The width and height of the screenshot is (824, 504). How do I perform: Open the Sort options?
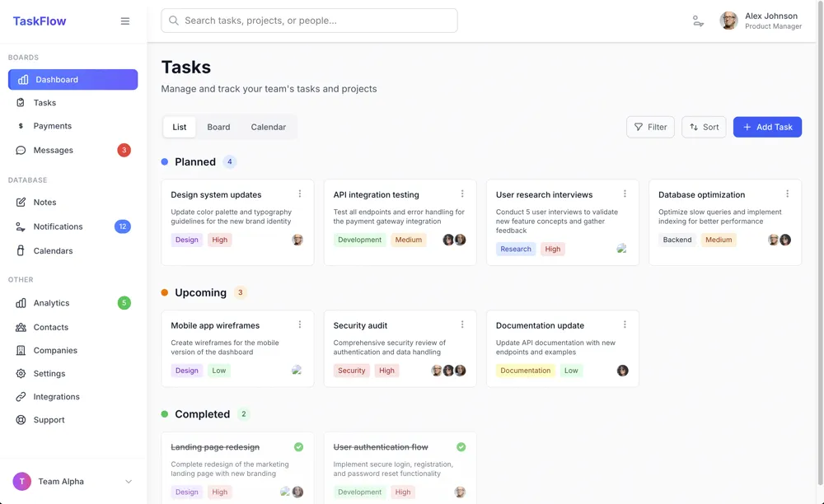click(x=704, y=127)
